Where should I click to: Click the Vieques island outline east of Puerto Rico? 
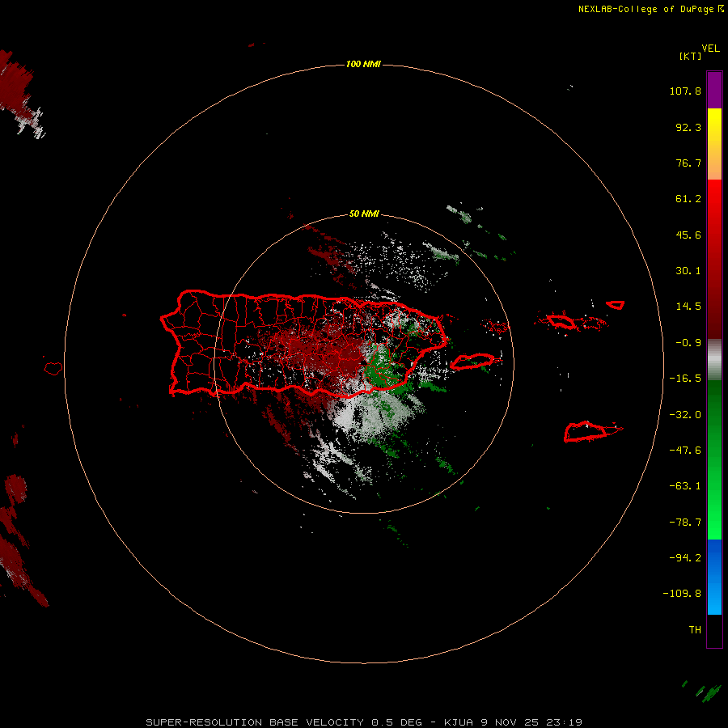click(x=472, y=362)
